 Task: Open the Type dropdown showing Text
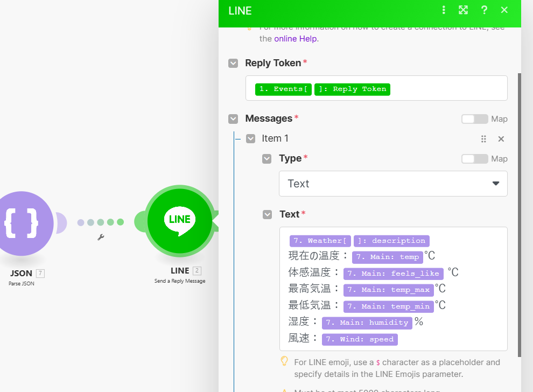393,184
